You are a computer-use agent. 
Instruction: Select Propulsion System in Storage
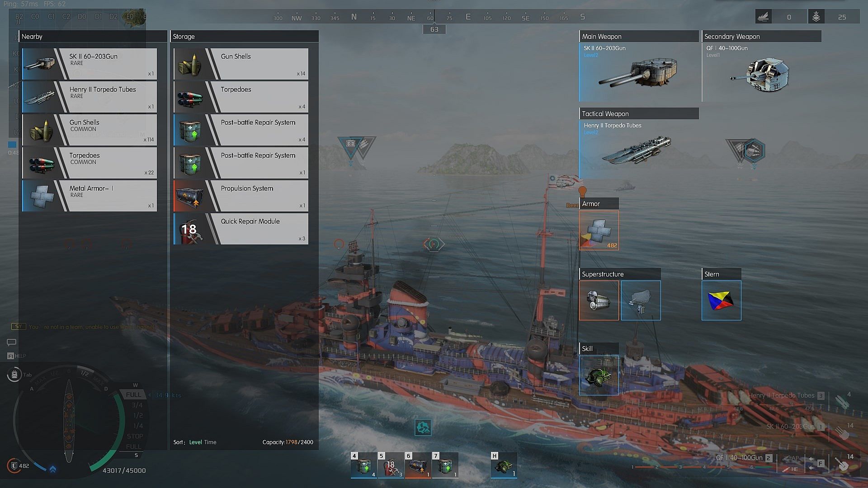pyautogui.click(x=241, y=196)
